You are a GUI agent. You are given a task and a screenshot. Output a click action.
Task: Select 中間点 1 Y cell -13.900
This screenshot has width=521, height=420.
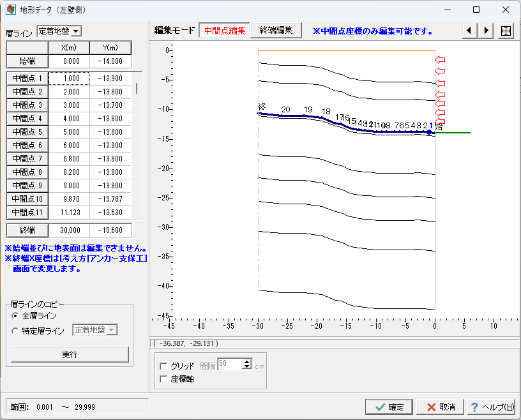pyautogui.click(x=110, y=79)
